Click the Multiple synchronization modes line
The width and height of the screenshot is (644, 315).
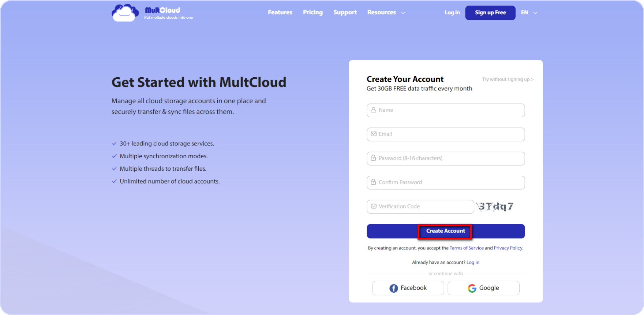tap(164, 156)
